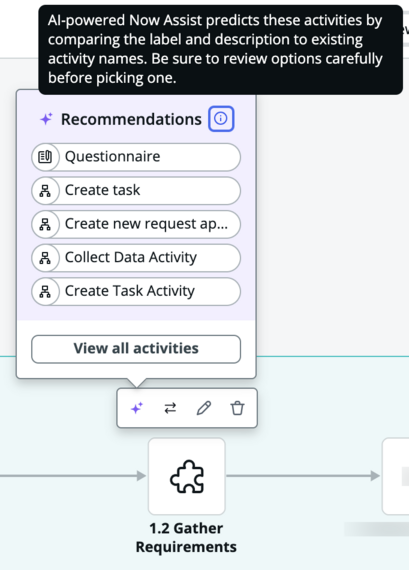Select Collect Data Activity recommendation
Image resolution: width=409 pixels, height=570 pixels.
click(136, 258)
